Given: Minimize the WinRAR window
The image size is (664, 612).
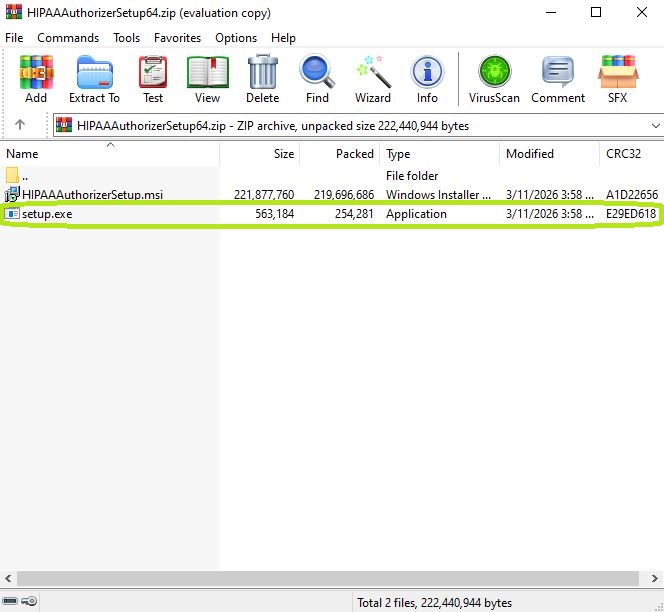Looking at the screenshot, I should pos(551,12).
